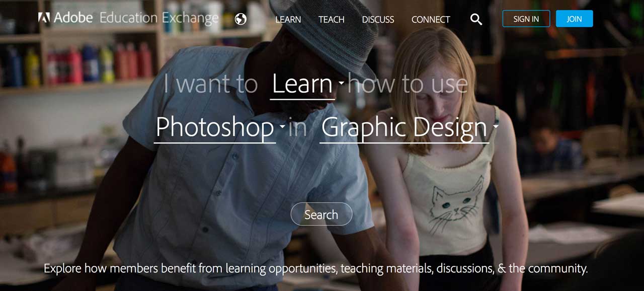Click the small arrow beside Photoshop

(282, 126)
